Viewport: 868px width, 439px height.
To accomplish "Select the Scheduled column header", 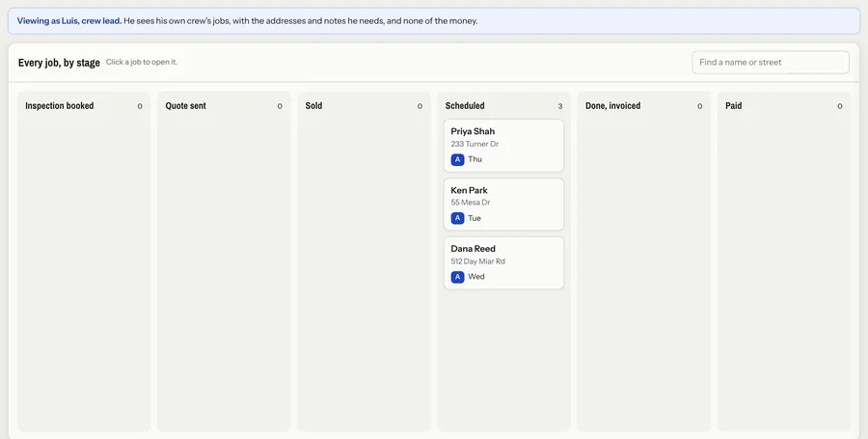I will click(x=465, y=106).
